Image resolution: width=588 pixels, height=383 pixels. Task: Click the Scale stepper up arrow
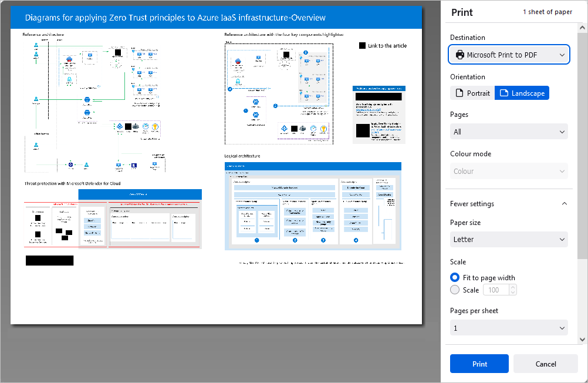(513, 287)
